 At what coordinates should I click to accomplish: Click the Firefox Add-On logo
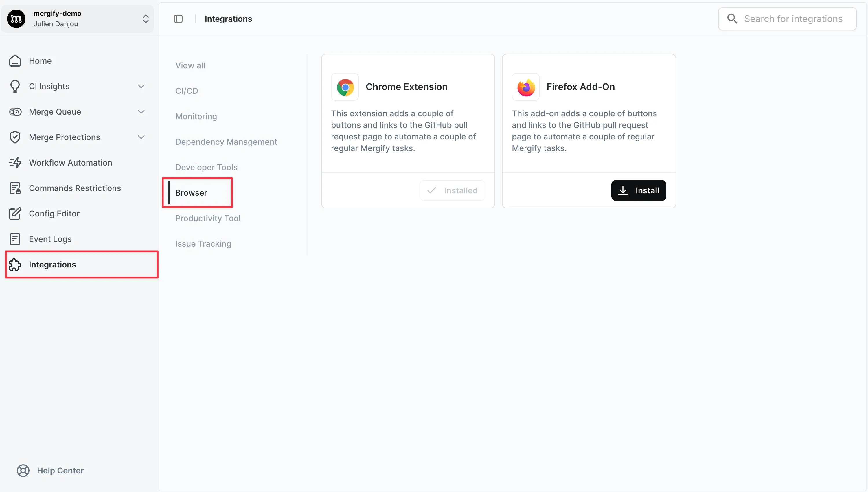525,87
